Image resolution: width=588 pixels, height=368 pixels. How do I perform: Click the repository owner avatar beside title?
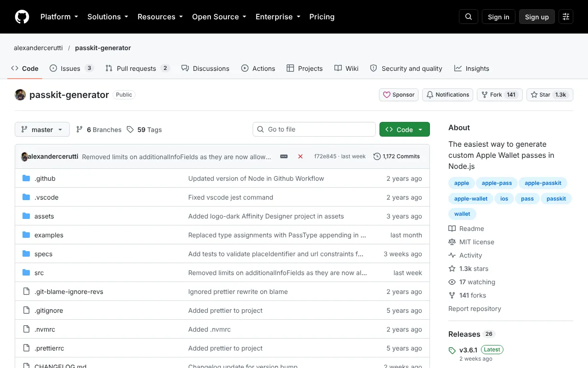[x=20, y=95]
